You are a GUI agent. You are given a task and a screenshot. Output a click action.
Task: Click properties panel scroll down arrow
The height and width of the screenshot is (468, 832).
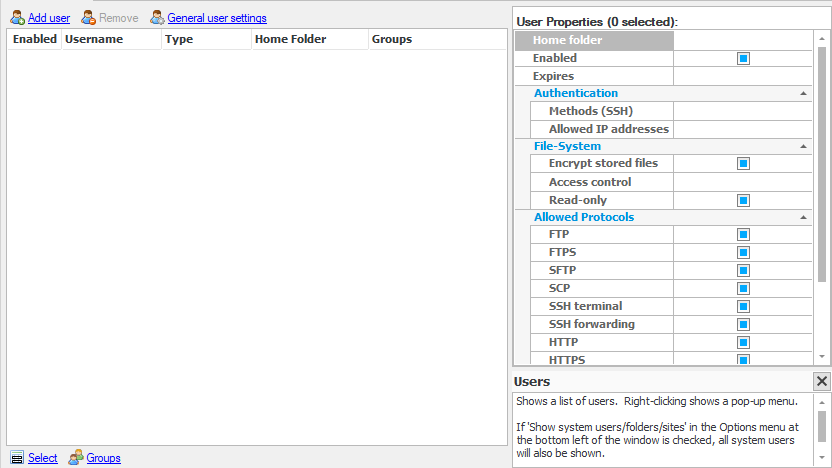pos(822,357)
